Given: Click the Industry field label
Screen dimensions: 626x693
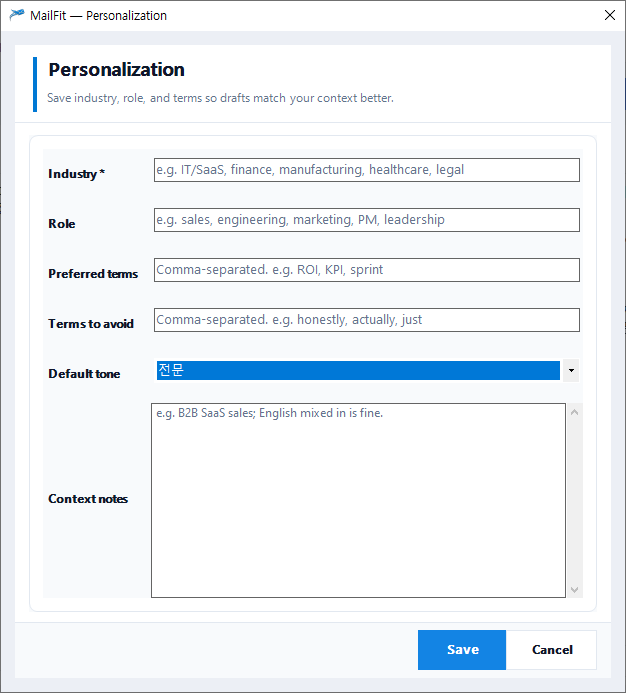Looking at the screenshot, I should (76, 174).
